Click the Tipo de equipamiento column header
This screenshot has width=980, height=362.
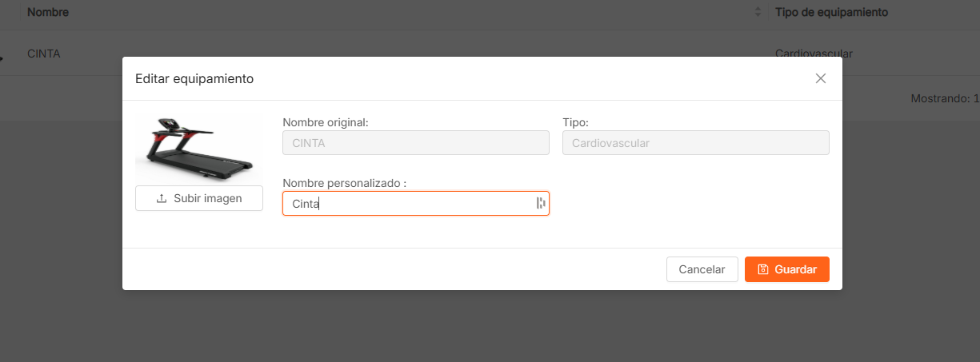831,13
